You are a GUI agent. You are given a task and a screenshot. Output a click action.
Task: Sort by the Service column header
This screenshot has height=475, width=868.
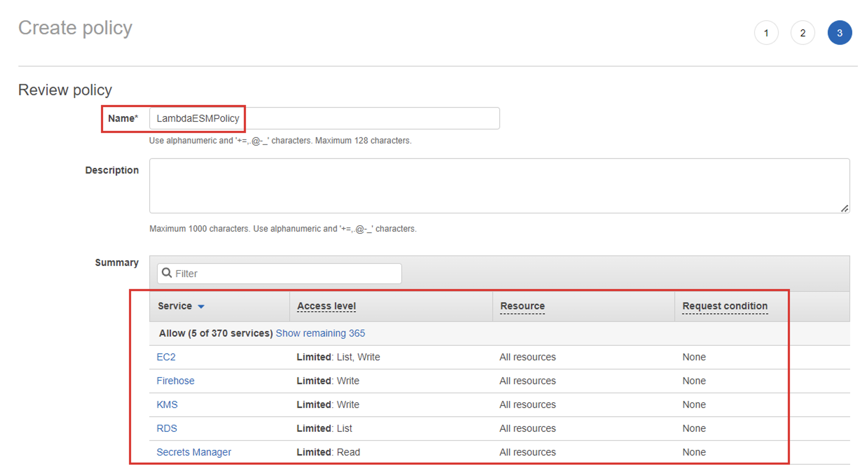tap(175, 306)
